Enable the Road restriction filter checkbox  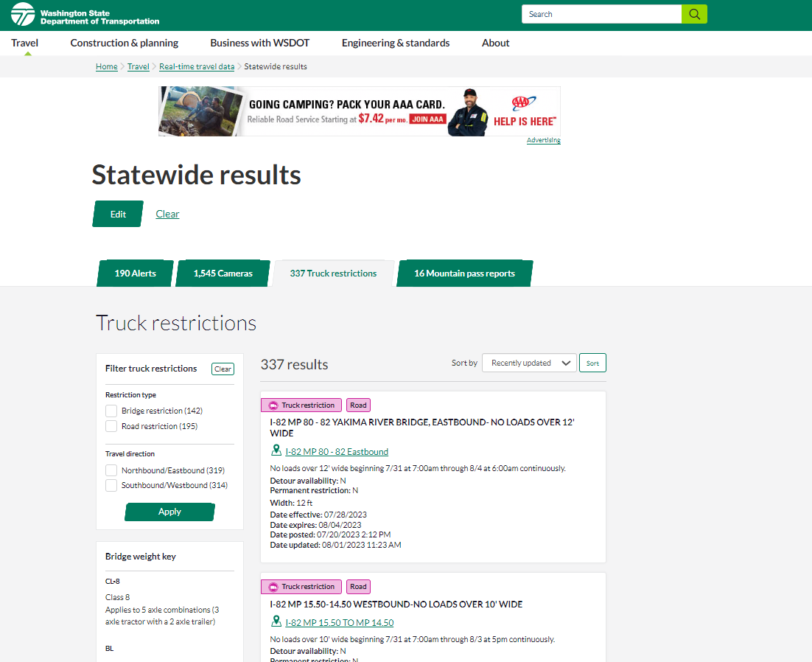click(111, 426)
